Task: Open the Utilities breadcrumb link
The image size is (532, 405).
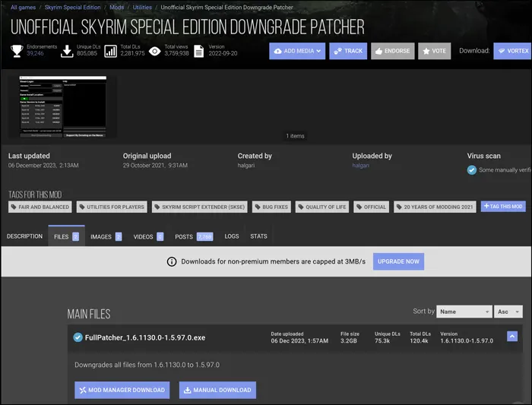Action: 142,7
